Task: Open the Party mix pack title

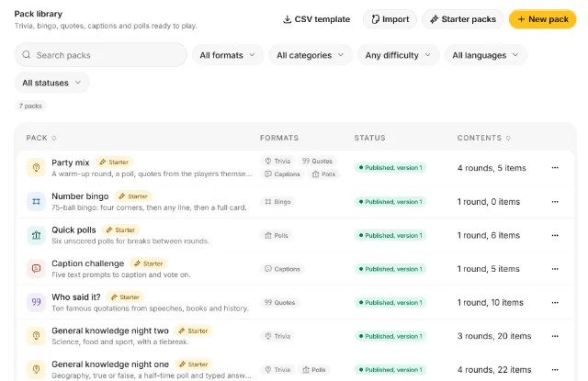Action: tap(71, 162)
